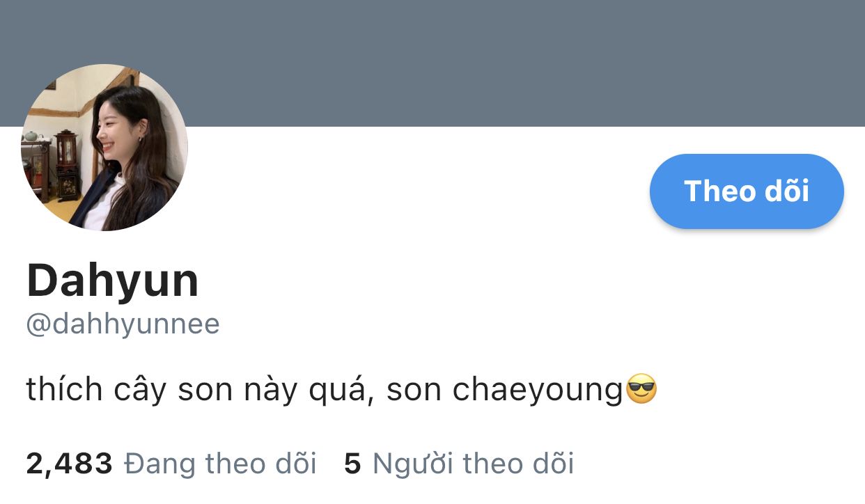Image resolution: width=865 pixels, height=504 pixels.
Task: Click the number 2,483
Action: point(69,464)
